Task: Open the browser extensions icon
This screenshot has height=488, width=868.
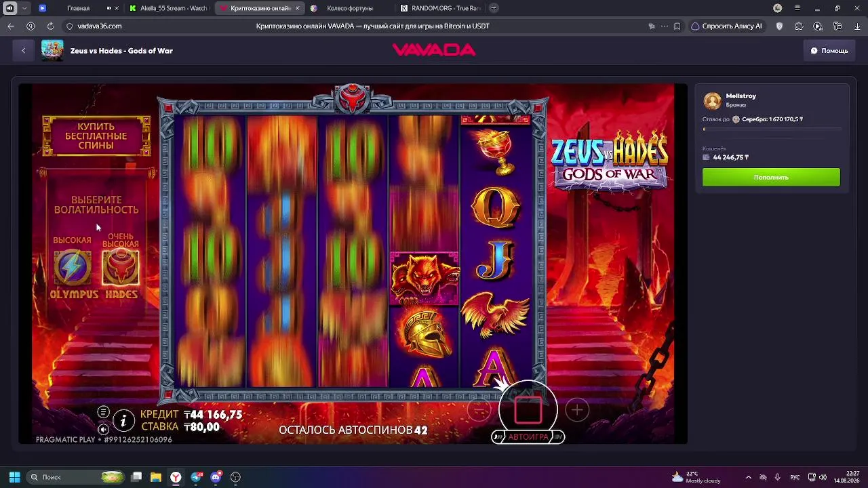Action: coord(799,26)
